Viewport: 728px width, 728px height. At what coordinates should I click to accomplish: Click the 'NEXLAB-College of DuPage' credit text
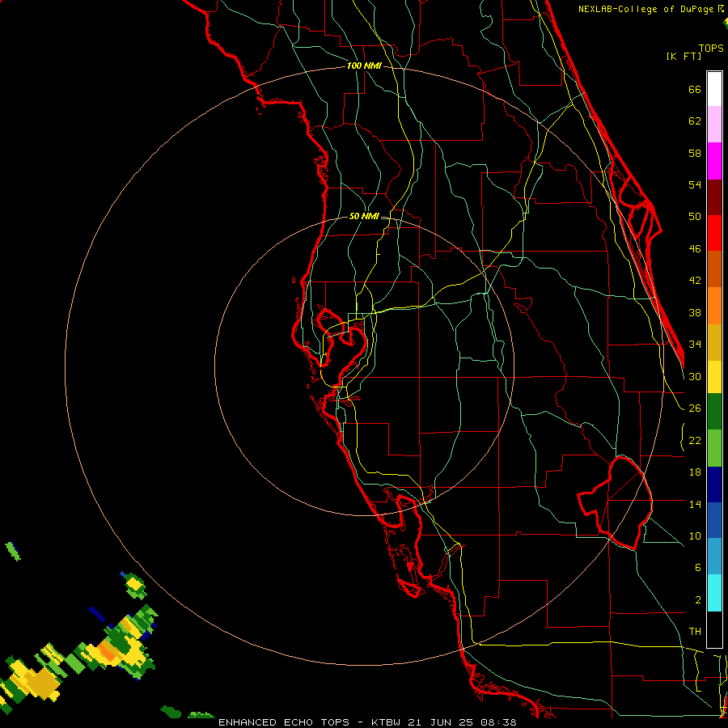(646, 9)
